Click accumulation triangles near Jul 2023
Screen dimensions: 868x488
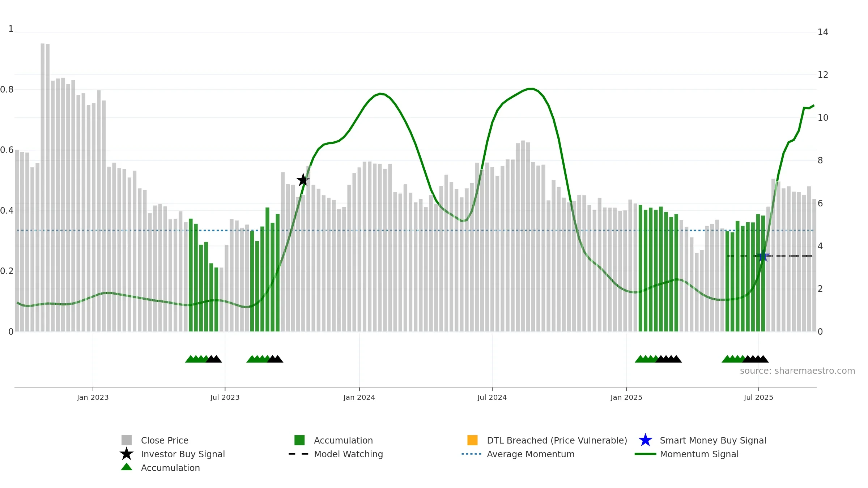204,359
